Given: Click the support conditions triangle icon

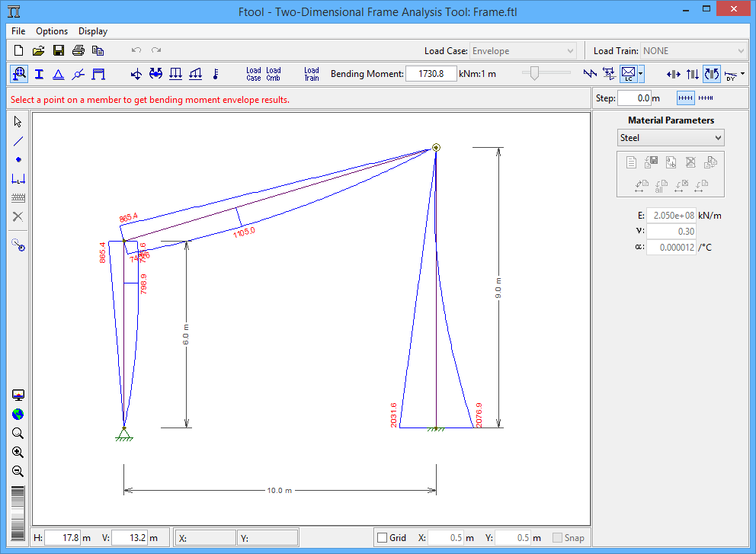Looking at the screenshot, I should pos(58,74).
